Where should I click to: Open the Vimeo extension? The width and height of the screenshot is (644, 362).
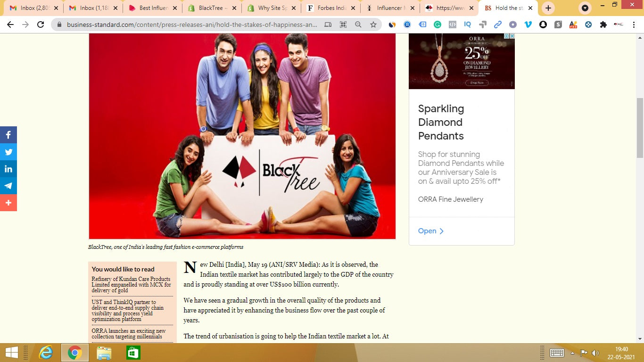[528, 25]
